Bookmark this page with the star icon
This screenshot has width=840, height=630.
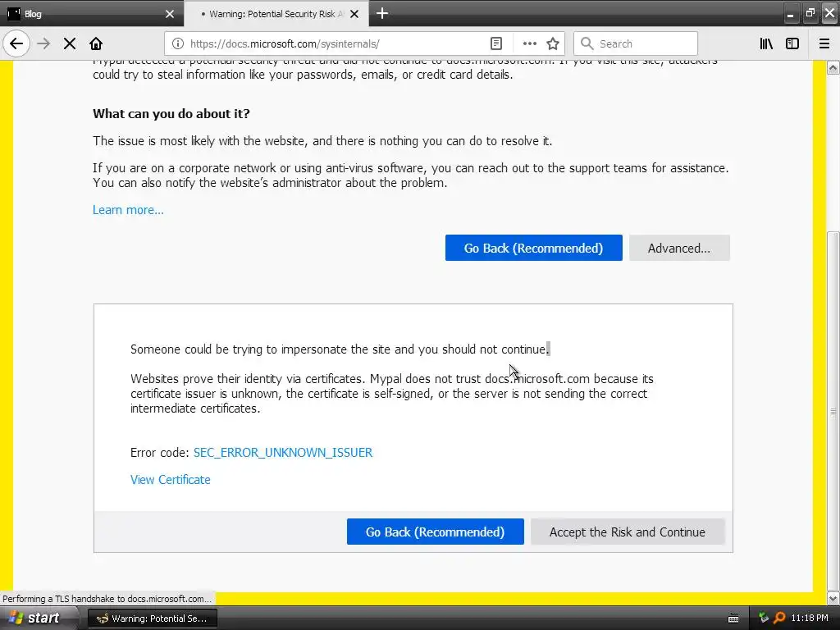[x=553, y=43]
